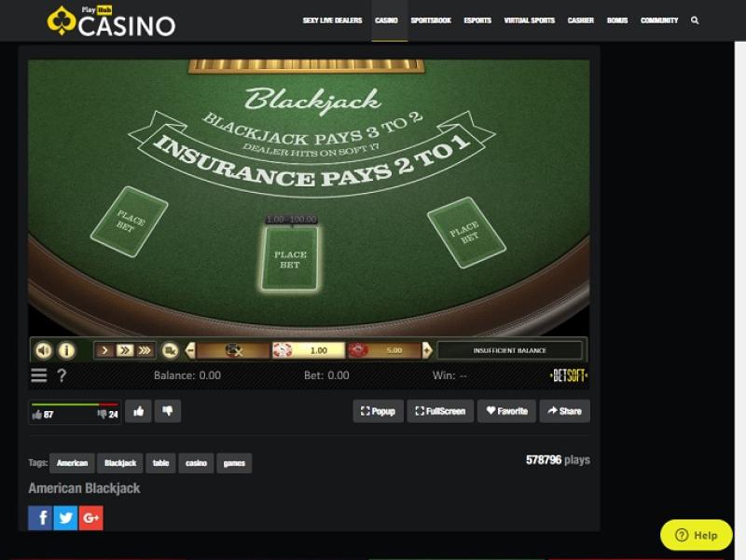This screenshot has height=560, width=746.
Task: Add game to Favorite
Action: coord(506,411)
